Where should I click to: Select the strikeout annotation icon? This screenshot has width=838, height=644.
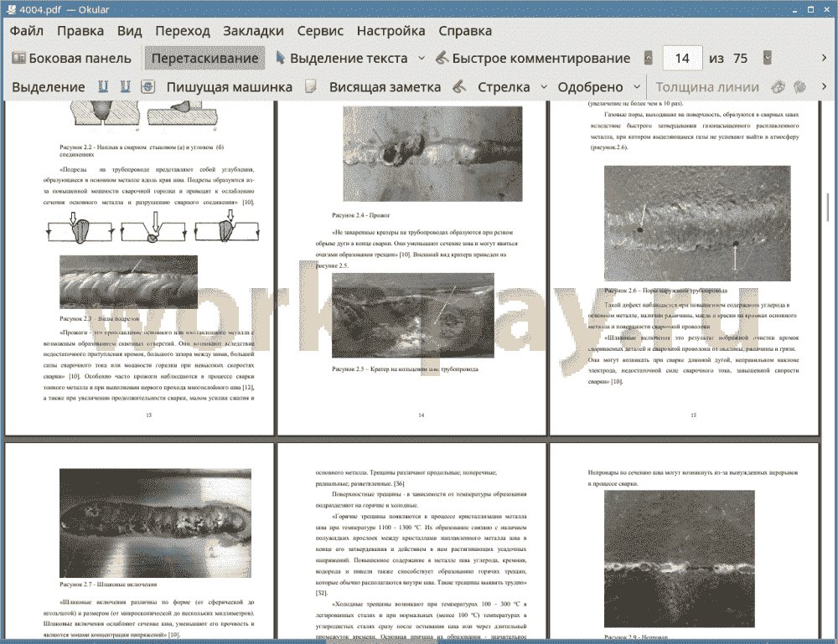(148, 86)
